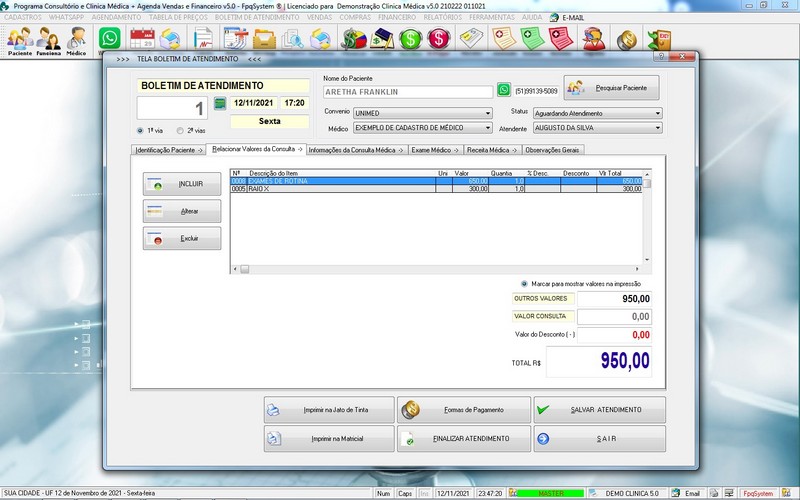Switch to Receita Médica tab

[492, 150]
